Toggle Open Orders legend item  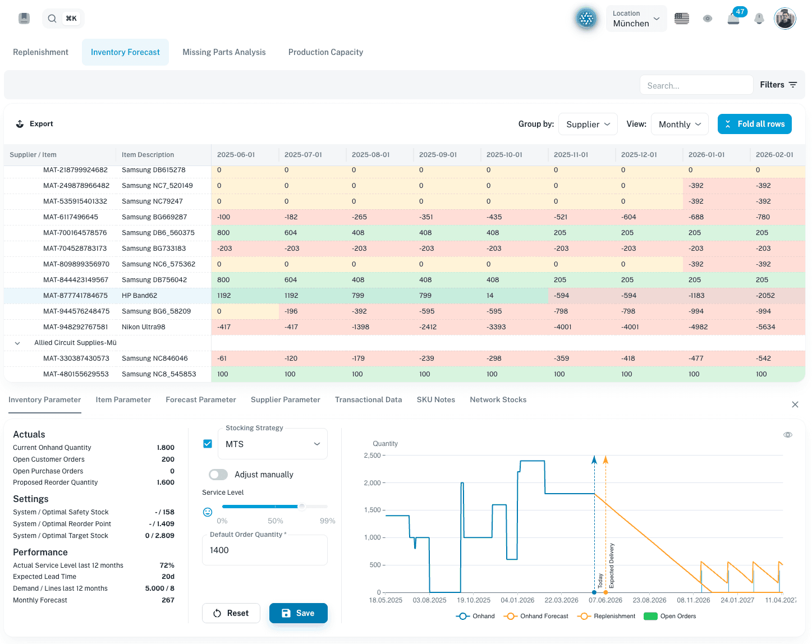pos(670,616)
